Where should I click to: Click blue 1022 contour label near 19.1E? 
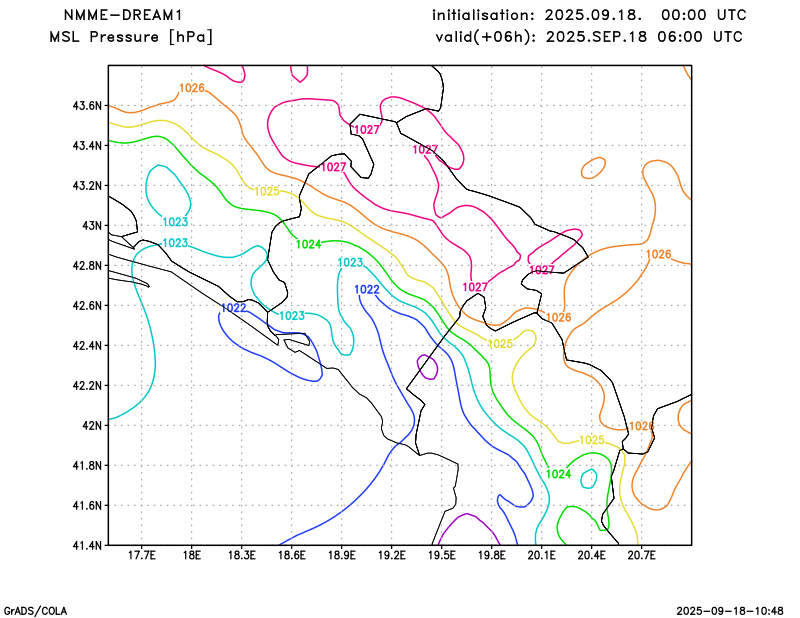click(367, 290)
